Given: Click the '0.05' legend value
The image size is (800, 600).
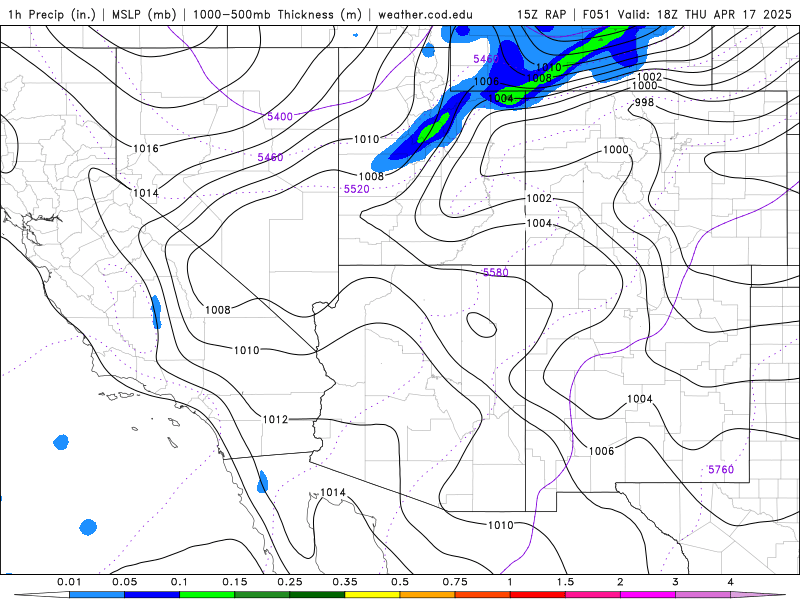Looking at the screenshot, I should (x=124, y=582).
